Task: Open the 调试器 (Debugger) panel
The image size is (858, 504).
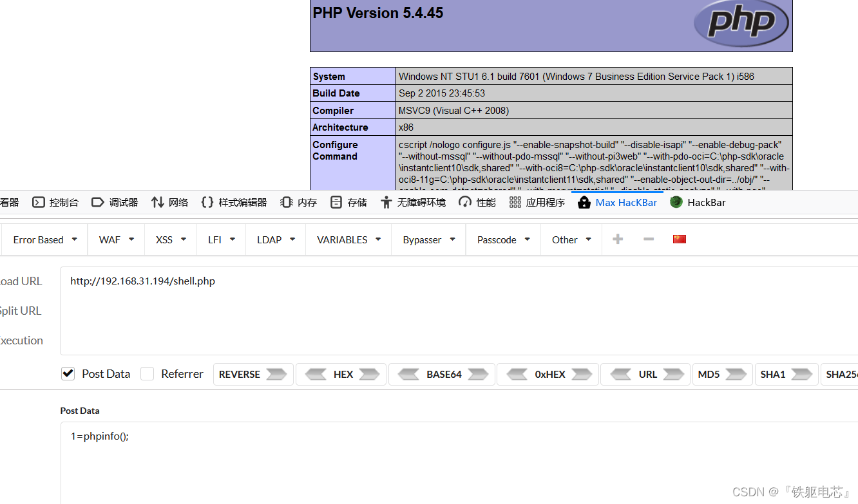Action: click(114, 202)
